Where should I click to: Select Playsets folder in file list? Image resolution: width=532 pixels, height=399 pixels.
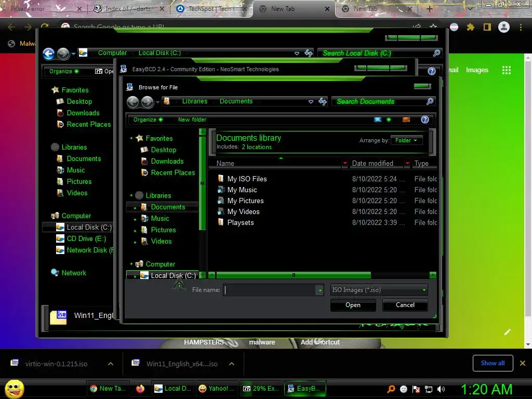(240, 222)
